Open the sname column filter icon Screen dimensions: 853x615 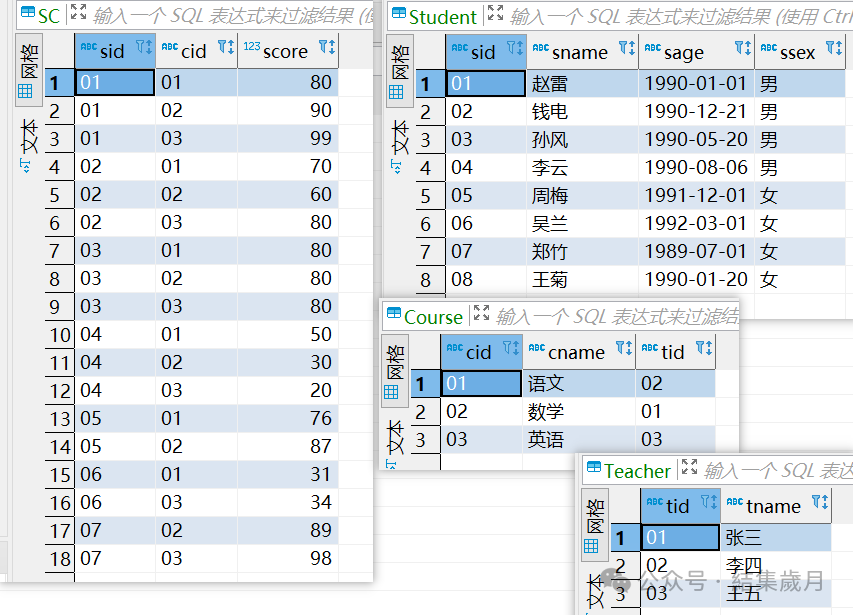pos(627,48)
